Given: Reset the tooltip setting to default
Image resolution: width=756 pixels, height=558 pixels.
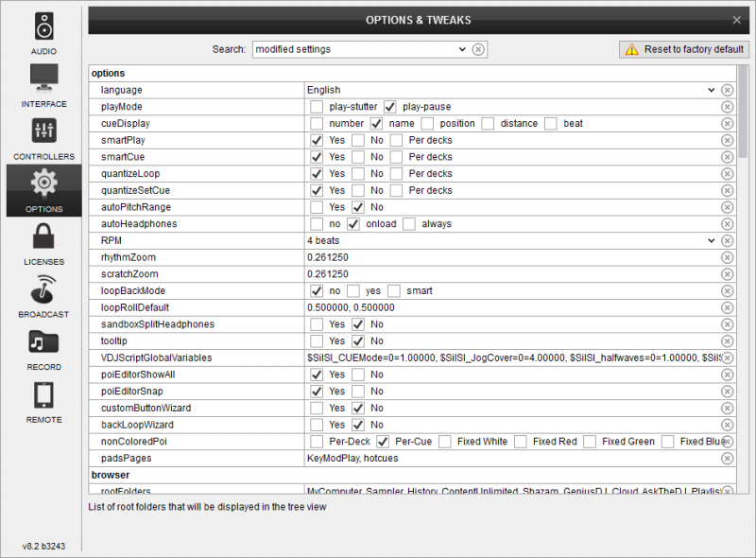Looking at the screenshot, I should tap(727, 341).
